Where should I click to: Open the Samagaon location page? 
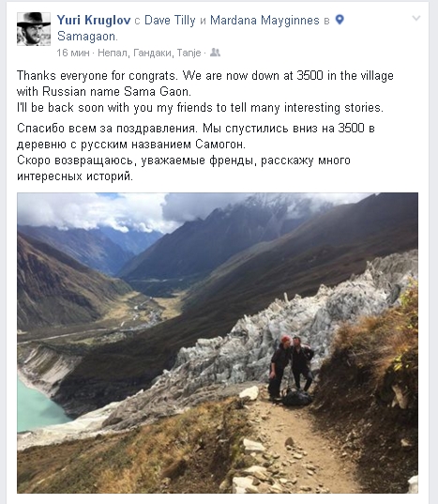click(86, 37)
